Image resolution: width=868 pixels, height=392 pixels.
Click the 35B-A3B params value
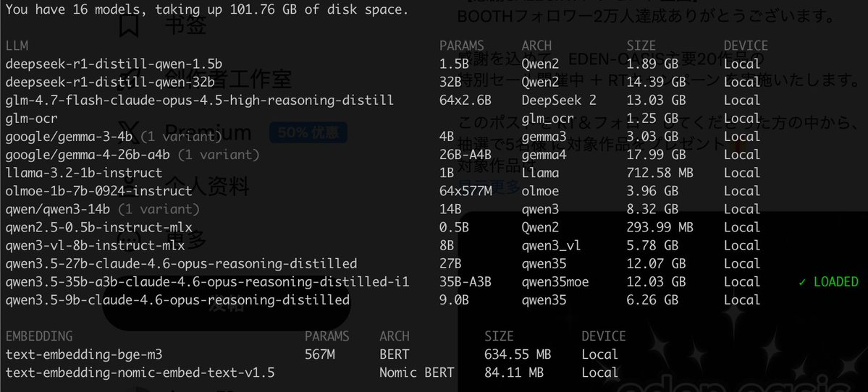point(465,282)
